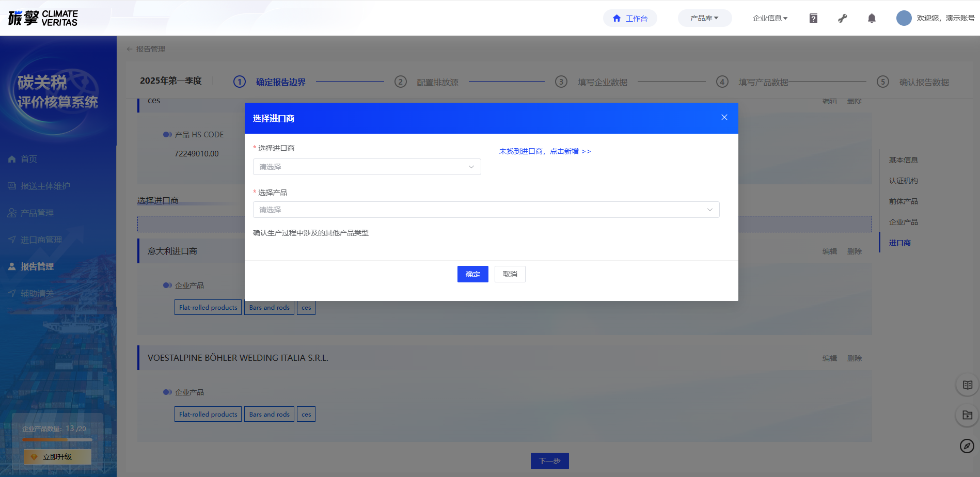Viewport: 980px width, 477px height.
Task: Close the 选择进口商 dialog
Action: [x=724, y=118]
